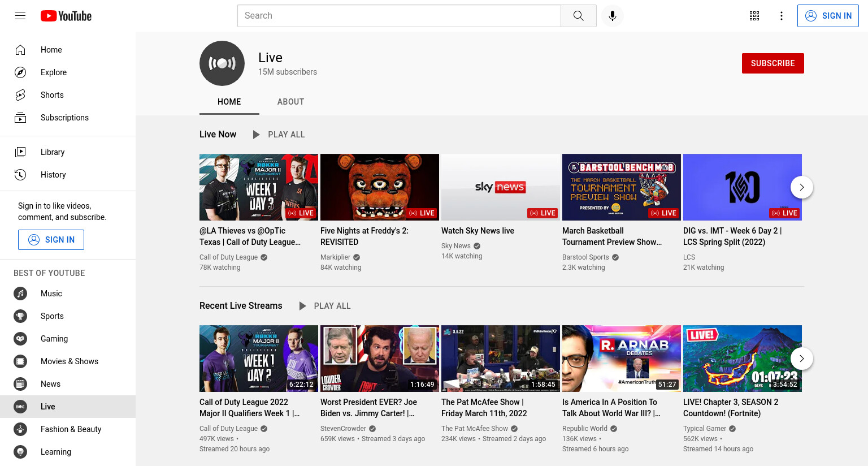Open the Sky News channel link
The height and width of the screenshot is (466, 868).
click(455, 246)
